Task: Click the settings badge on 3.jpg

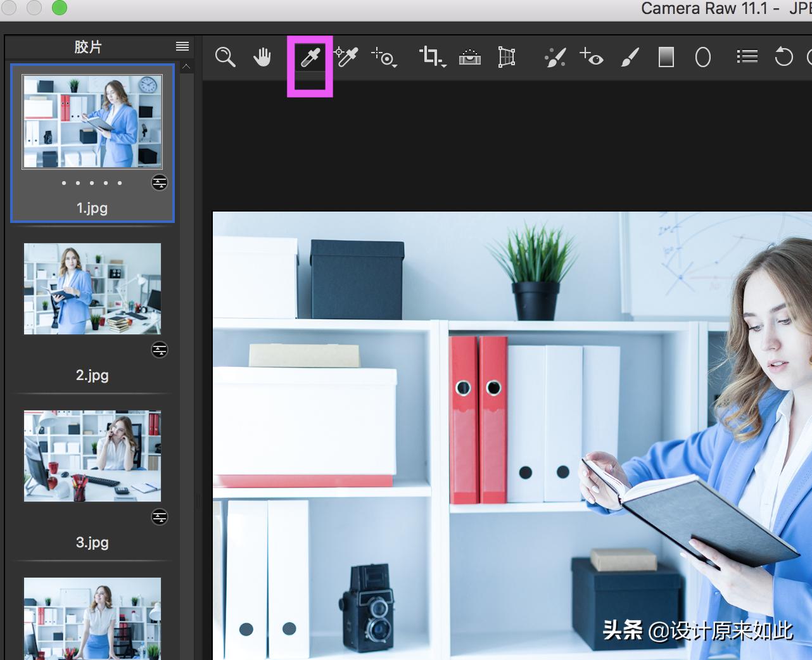Action: coord(160,517)
